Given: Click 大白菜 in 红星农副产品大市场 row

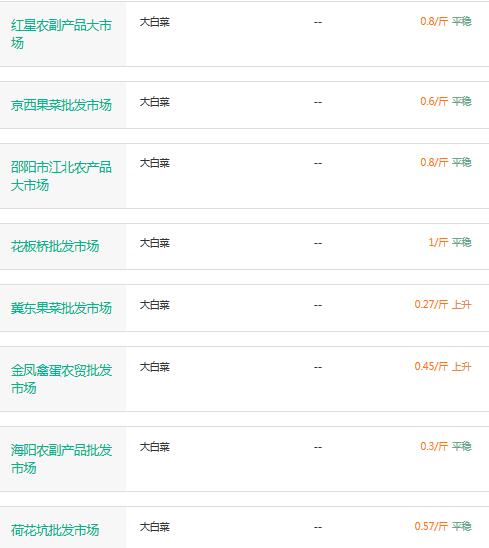Looking at the screenshot, I should [x=154, y=22].
